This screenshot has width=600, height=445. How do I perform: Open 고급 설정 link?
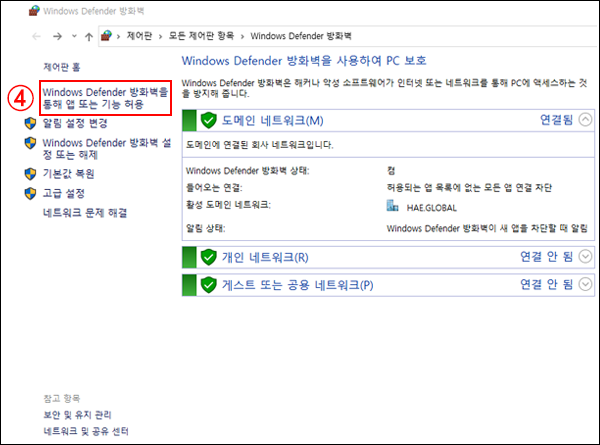tap(64, 193)
